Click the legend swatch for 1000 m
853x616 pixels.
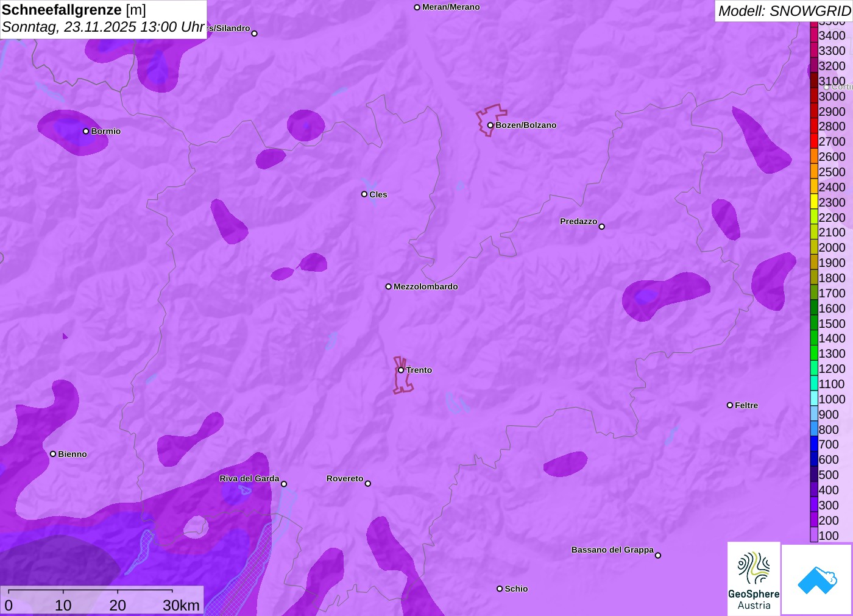pyautogui.click(x=814, y=399)
